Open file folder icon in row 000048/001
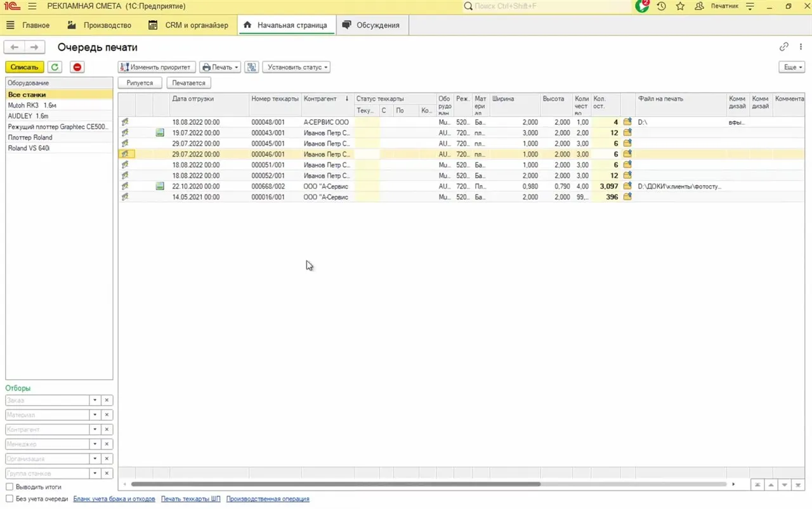812x509 pixels. point(627,122)
